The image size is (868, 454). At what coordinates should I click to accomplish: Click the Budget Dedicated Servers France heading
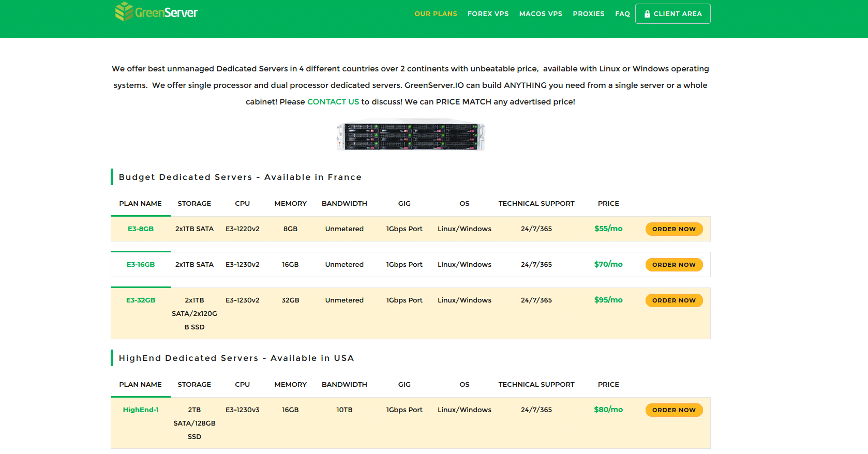[x=240, y=177]
